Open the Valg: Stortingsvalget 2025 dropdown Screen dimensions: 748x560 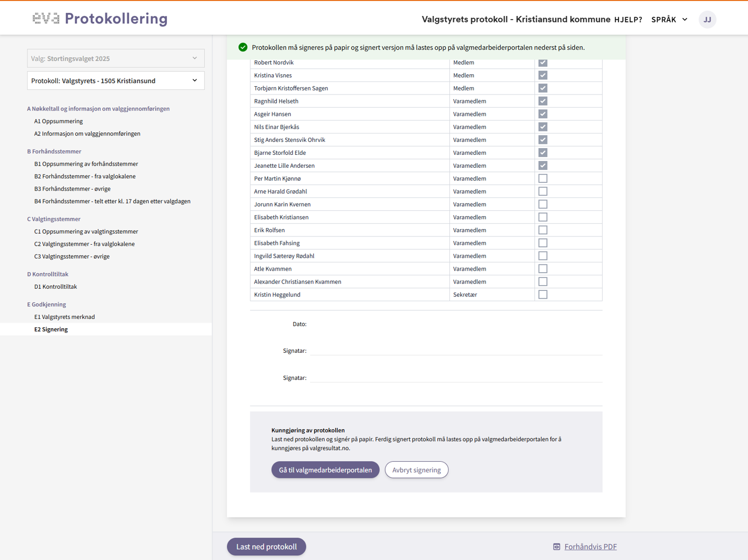[115, 59]
